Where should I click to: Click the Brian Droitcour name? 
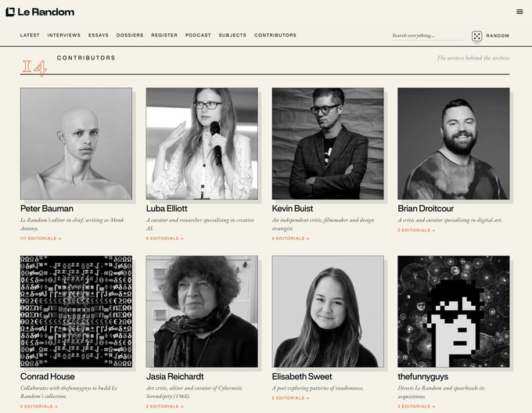click(426, 209)
